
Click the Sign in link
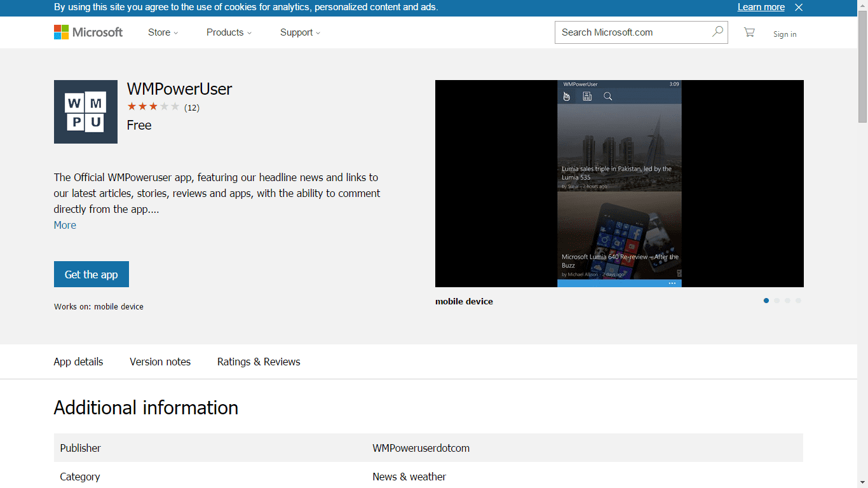(785, 34)
